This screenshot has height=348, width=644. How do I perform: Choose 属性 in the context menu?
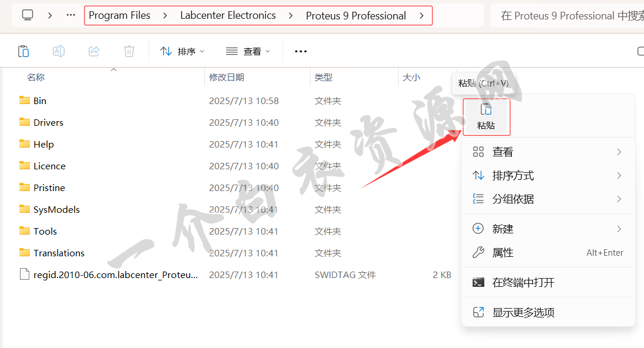click(548, 253)
